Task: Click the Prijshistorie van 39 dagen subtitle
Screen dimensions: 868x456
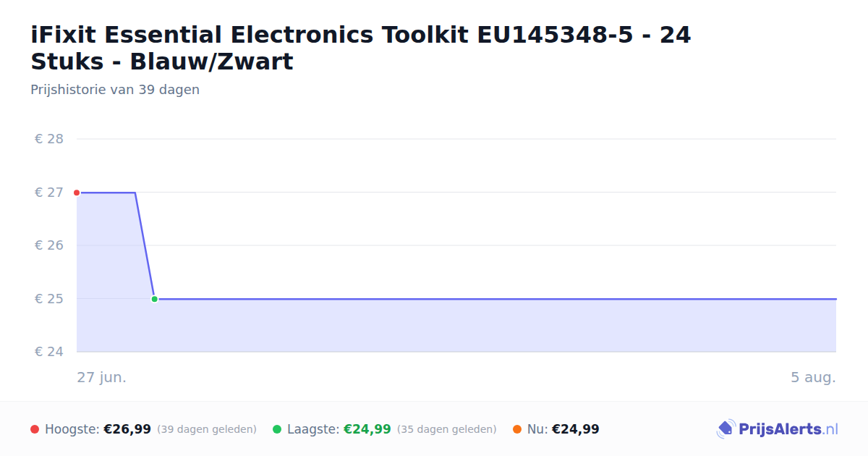Action: coord(115,90)
